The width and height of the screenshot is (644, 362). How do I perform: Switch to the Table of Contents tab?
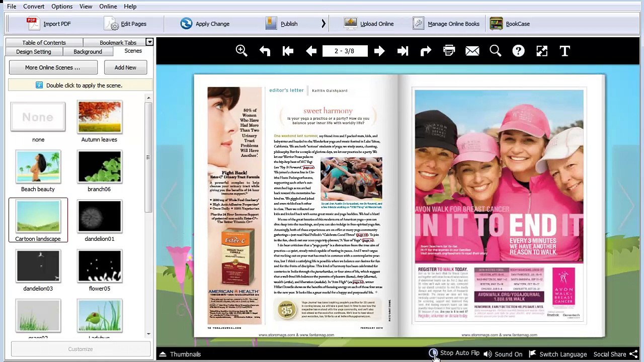click(44, 43)
